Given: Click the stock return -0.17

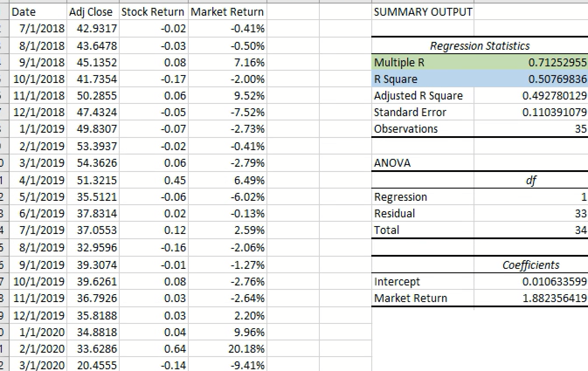Looking at the screenshot, I should [x=153, y=79].
